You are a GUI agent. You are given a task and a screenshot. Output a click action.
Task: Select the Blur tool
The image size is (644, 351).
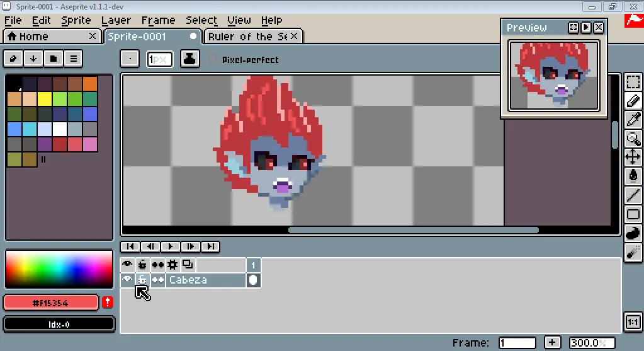[633, 252]
